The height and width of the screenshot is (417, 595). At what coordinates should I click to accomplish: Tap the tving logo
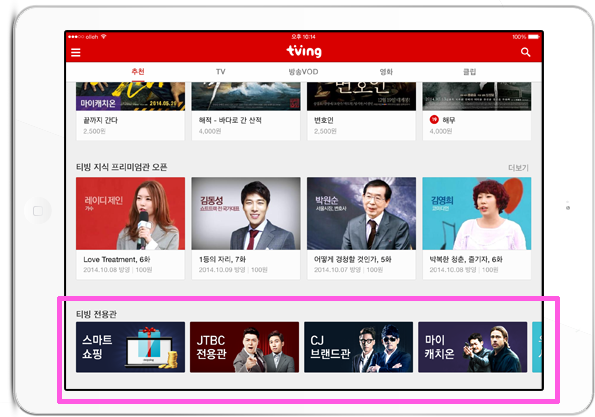304,51
